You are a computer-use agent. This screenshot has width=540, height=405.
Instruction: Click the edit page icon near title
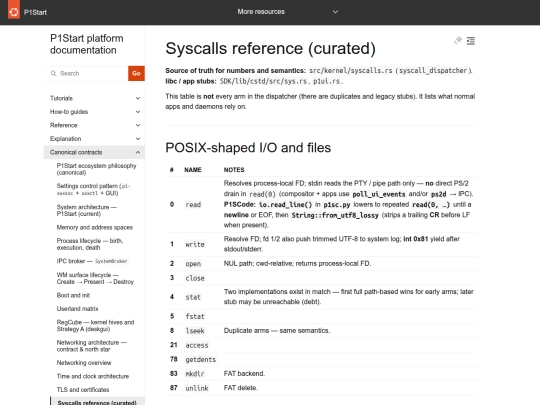coord(458,40)
